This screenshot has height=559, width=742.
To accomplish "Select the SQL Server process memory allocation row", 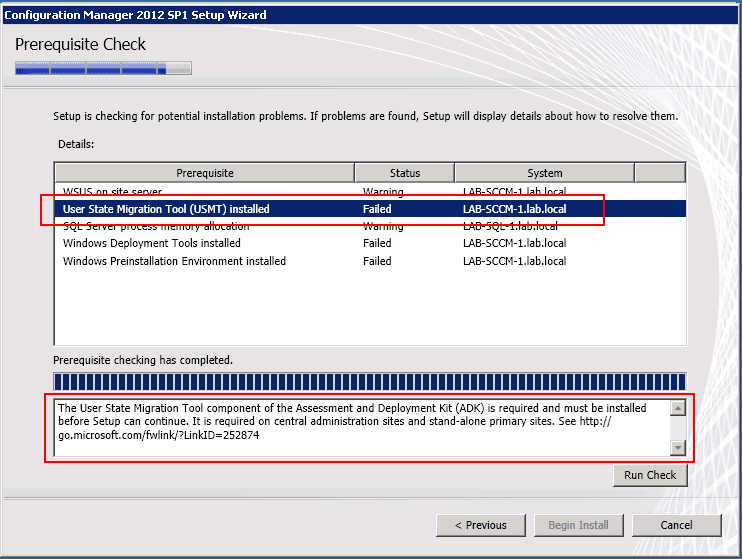I will point(370,226).
